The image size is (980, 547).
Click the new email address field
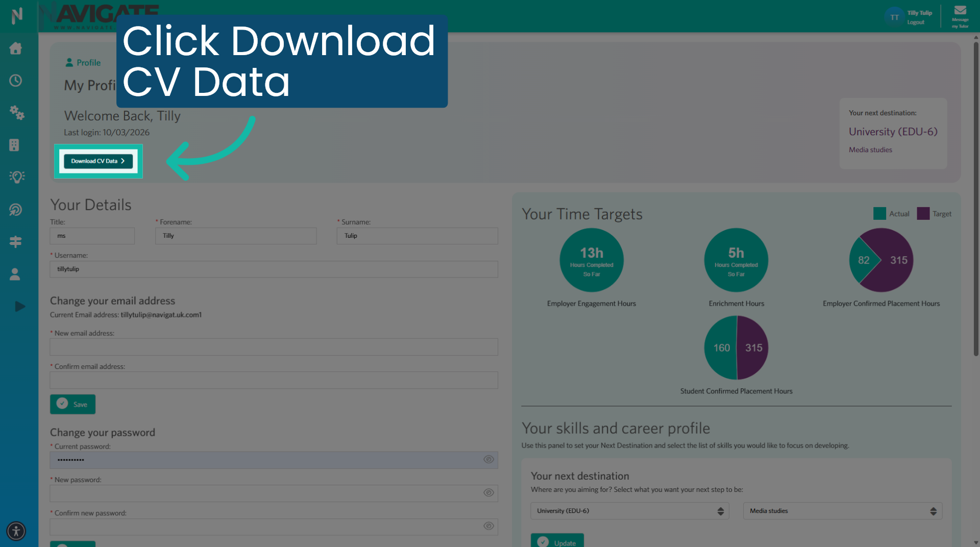pos(274,346)
